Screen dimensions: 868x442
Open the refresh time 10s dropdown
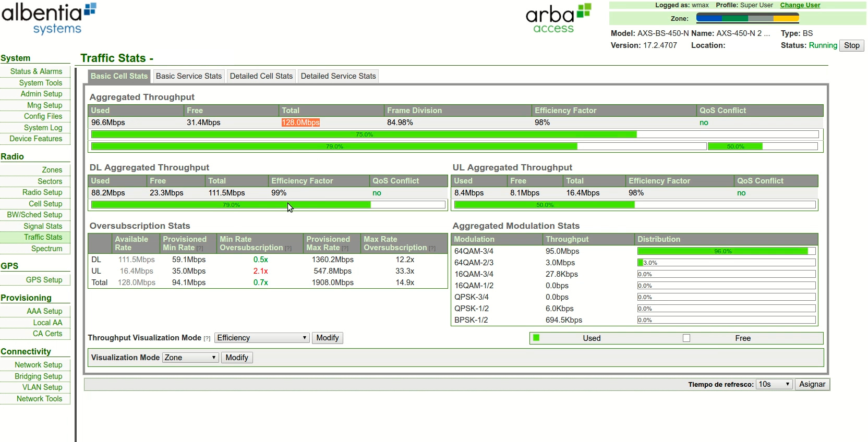(x=774, y=384)
